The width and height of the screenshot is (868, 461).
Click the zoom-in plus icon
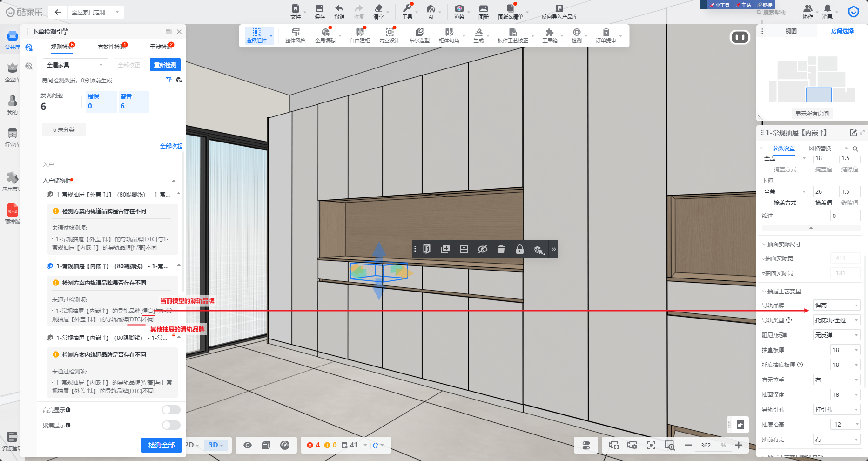[x=739, y=445]
